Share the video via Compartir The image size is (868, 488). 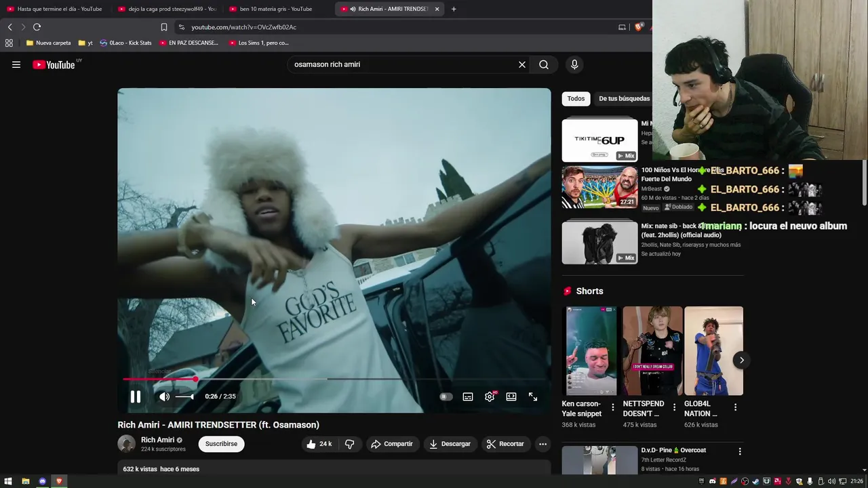pyautogui.click(x=392, y=444)
